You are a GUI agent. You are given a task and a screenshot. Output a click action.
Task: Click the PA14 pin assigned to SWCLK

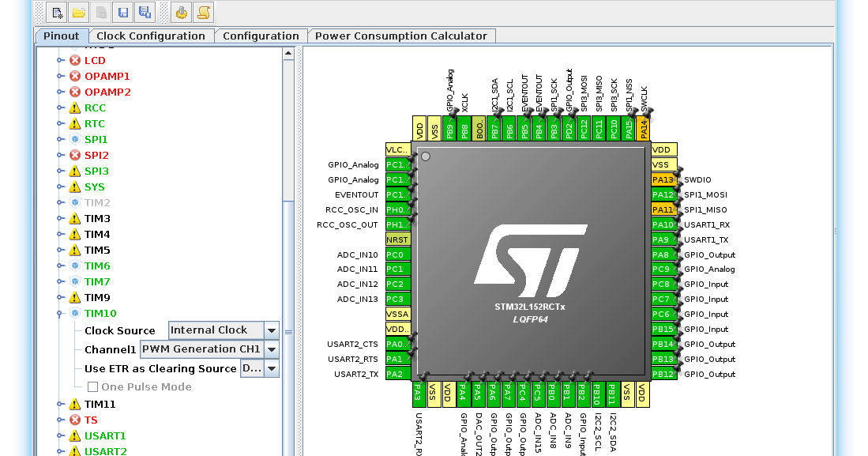click(643, 129)
